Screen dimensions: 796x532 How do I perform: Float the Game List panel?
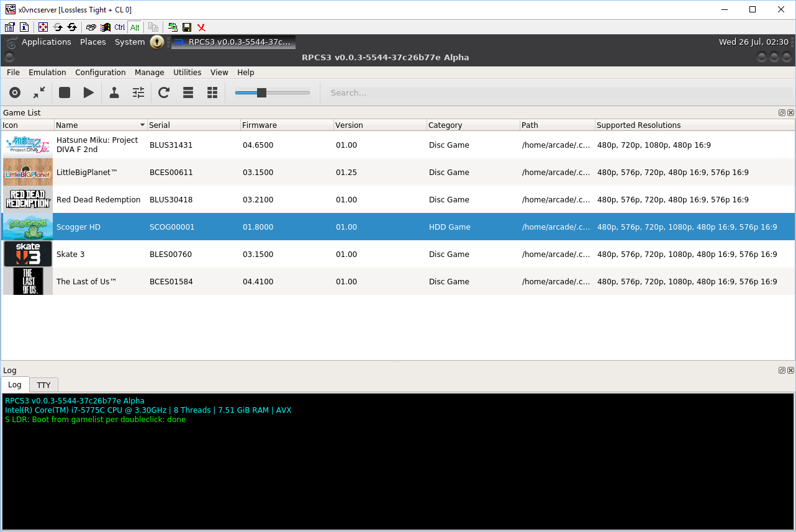782,112
